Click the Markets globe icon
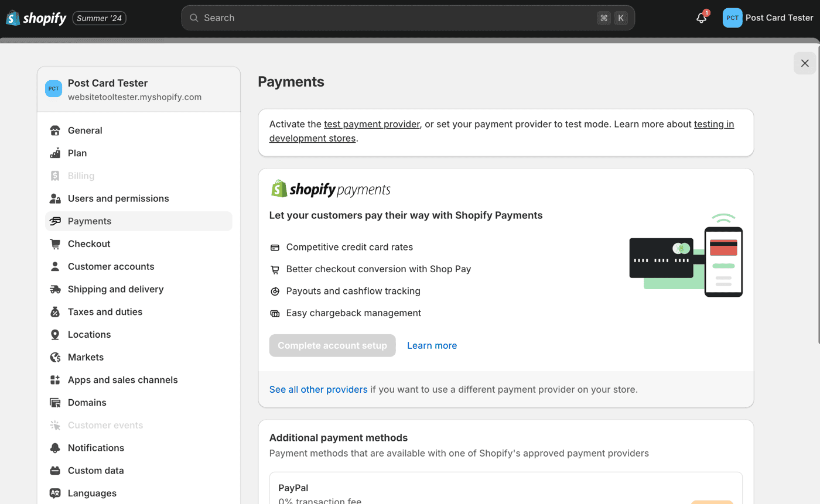The height and width of the screenshot is (504, 820). (x=55, y=357)
